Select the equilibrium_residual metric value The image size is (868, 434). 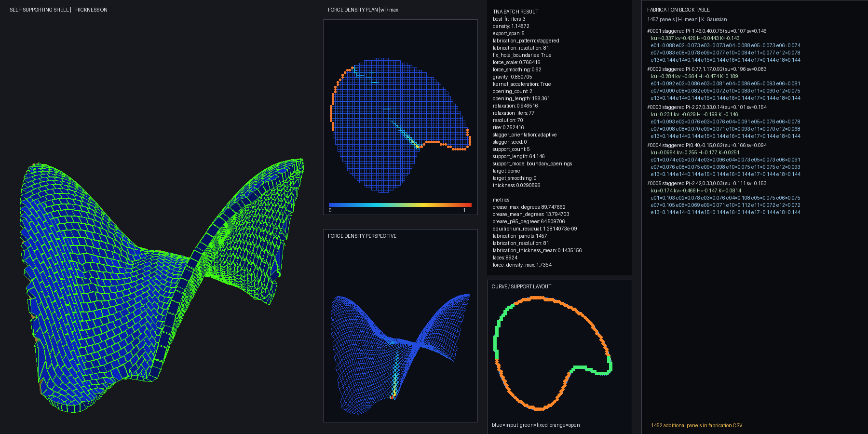[x=535, y=229]
